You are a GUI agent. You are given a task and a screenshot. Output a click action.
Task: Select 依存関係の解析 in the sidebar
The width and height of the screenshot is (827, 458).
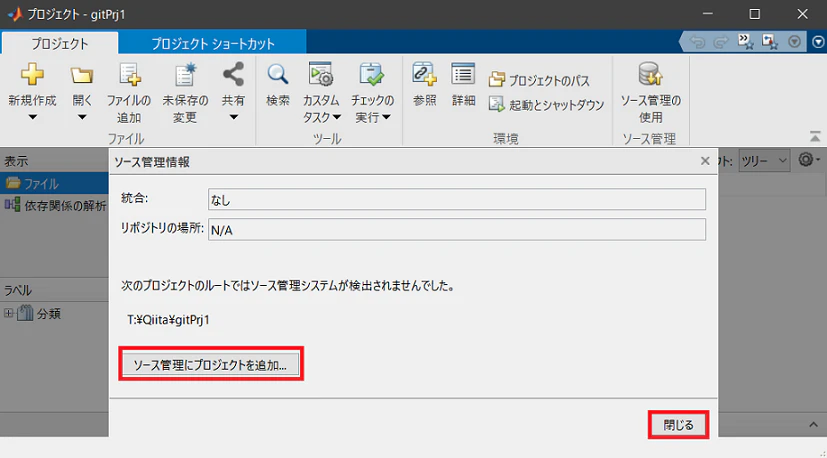(55, 206)
